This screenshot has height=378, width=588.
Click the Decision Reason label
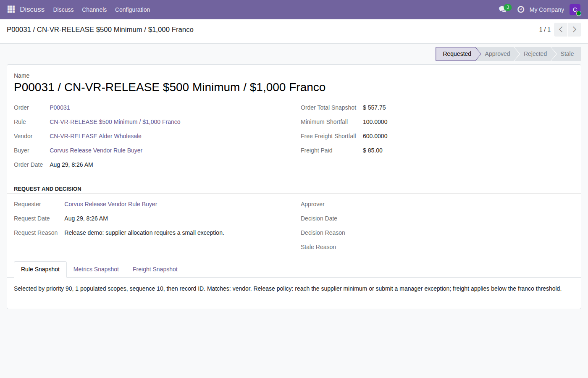tap(323, 233)
